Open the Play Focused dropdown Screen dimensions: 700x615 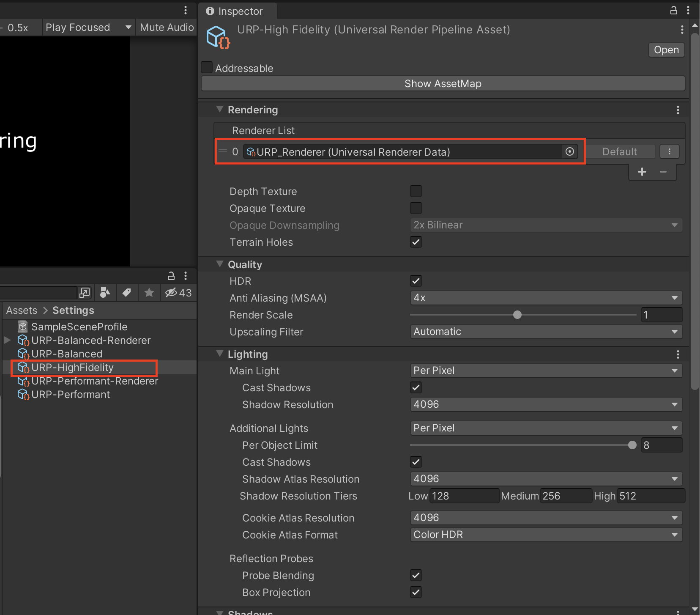89,27
